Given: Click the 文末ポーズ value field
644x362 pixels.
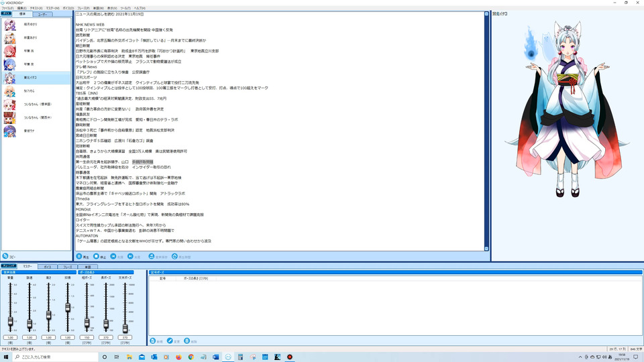Looking at the screenshot, I should [125, 337].
